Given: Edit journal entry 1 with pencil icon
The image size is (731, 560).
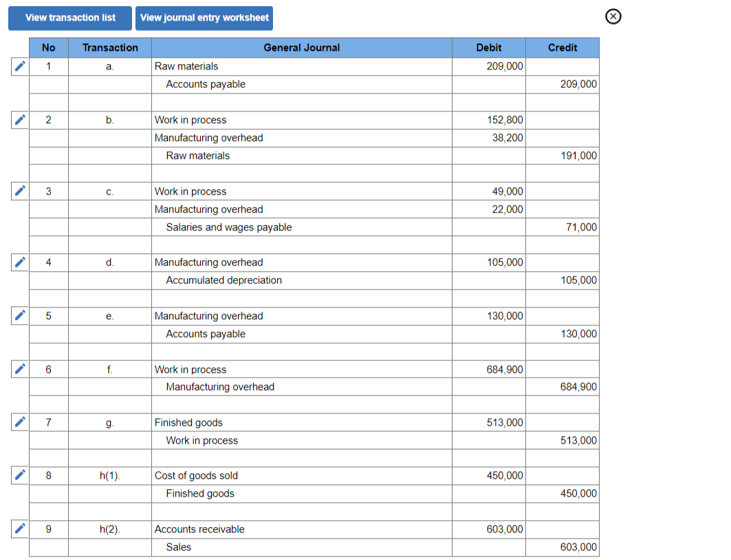Looking at the screenshot, I should [x=19, y=66].
